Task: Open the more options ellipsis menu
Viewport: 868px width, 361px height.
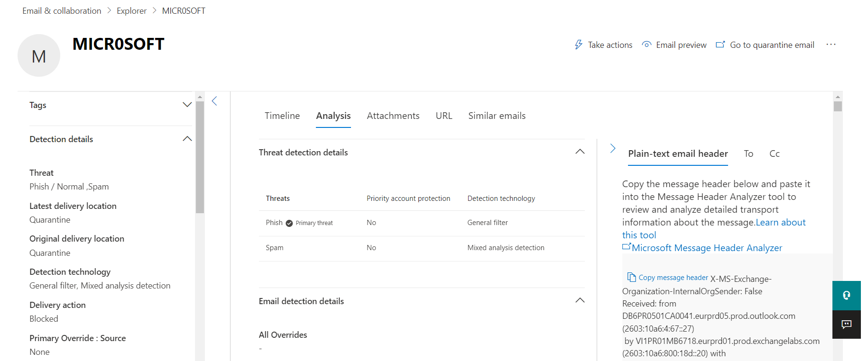Action: [x=831, y=45]
